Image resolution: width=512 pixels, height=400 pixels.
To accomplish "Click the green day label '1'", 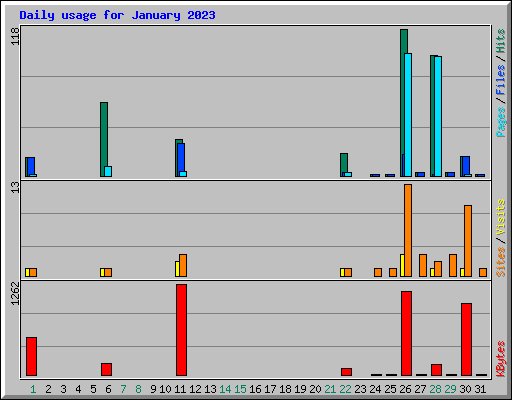I will 33,389.
